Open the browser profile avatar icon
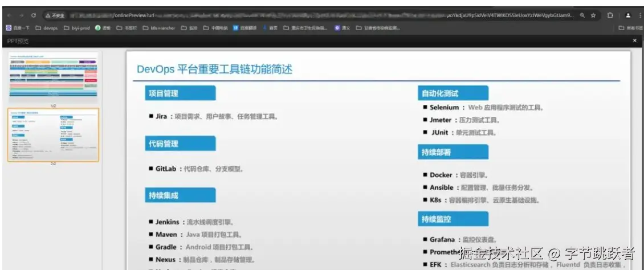Screen dimensions: 644x270 [x=628, y=15]
